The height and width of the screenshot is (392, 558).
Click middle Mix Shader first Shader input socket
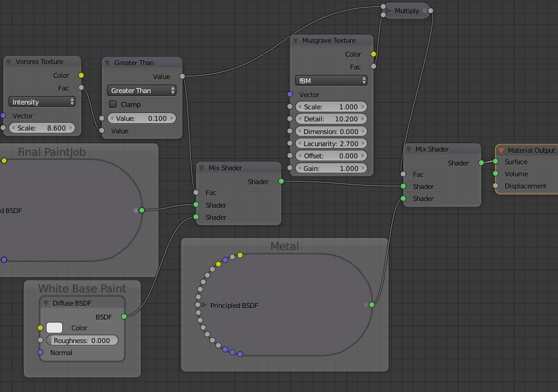[196, 205]
